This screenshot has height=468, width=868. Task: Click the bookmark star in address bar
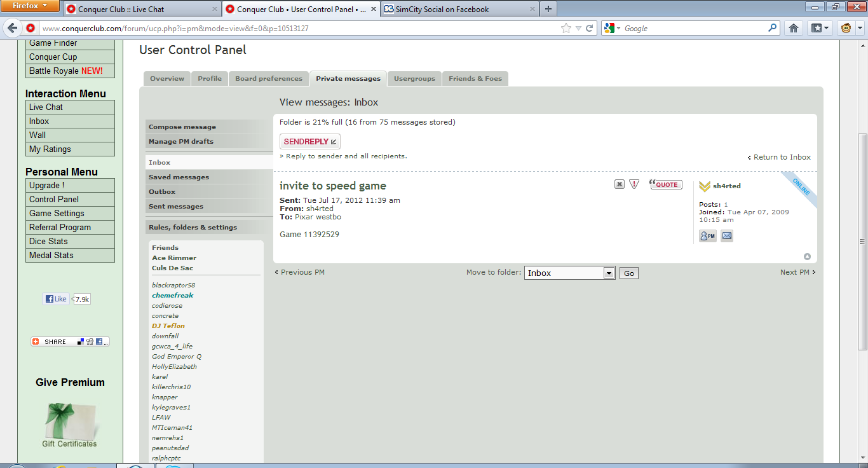(x=566, y=28)
